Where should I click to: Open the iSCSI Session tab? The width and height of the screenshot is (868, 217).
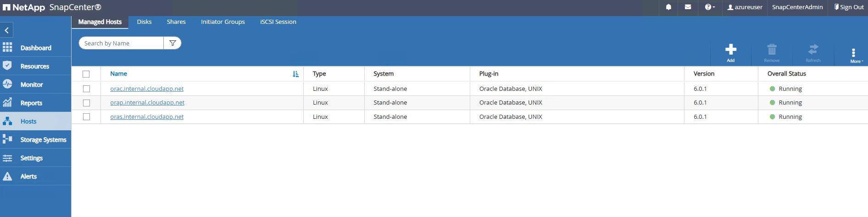point(278,22)
